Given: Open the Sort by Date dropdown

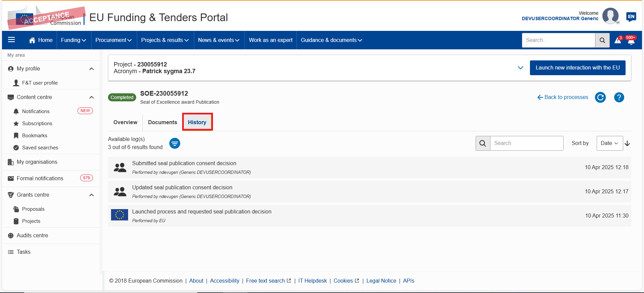Looking at the screenshot, I should (x=609, y=143).
